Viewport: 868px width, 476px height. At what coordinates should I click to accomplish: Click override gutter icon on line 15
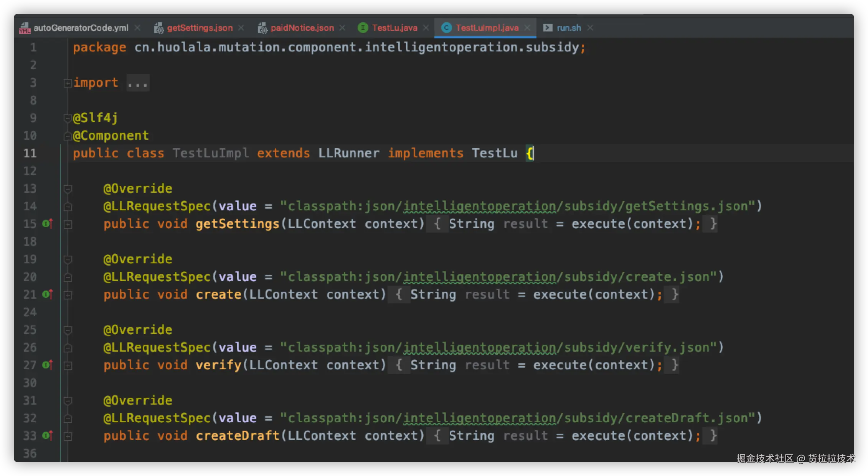(47, 223)
